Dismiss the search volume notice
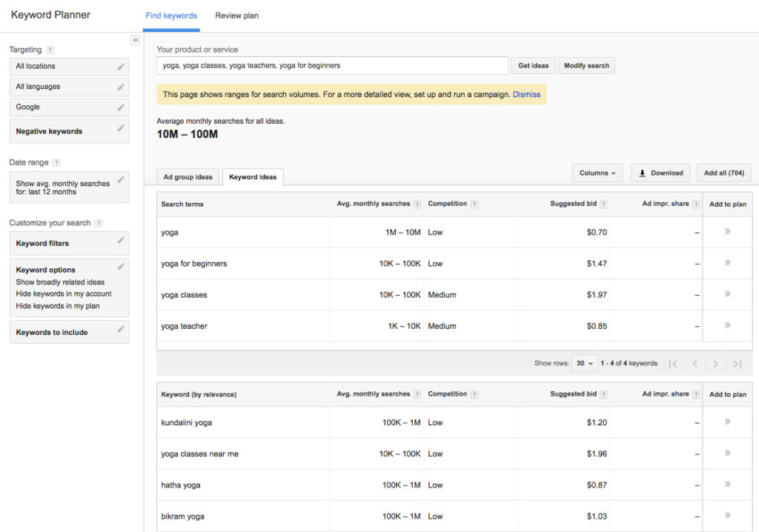Image resolution: width=759 pixels, height=532 pixels. [x=526, y=94]
